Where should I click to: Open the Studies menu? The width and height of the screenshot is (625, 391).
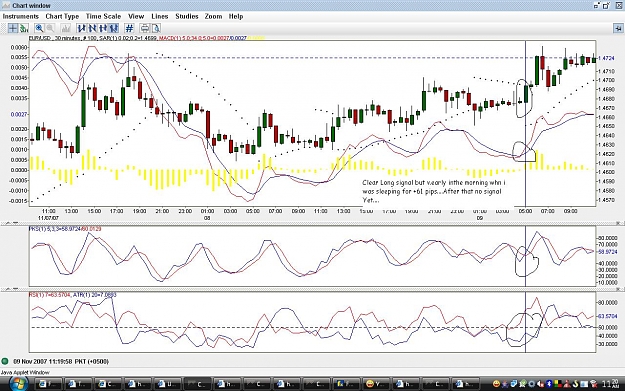187,16
